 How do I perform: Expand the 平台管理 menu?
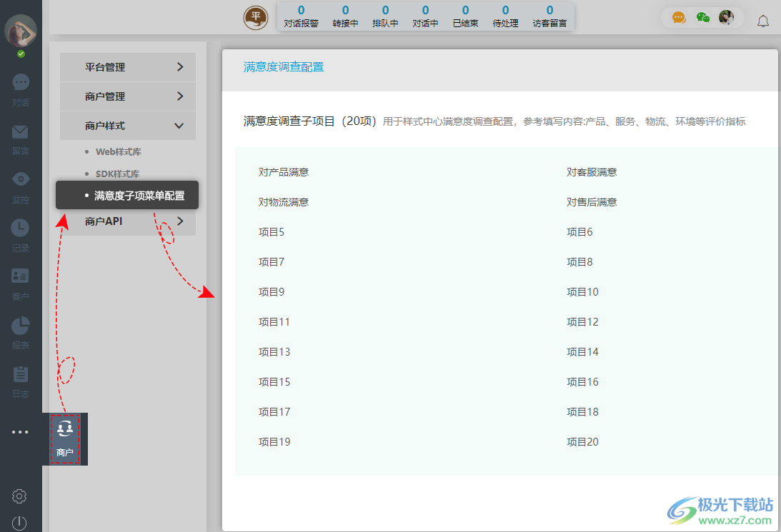pyautogui.click(x=127, y=67)
